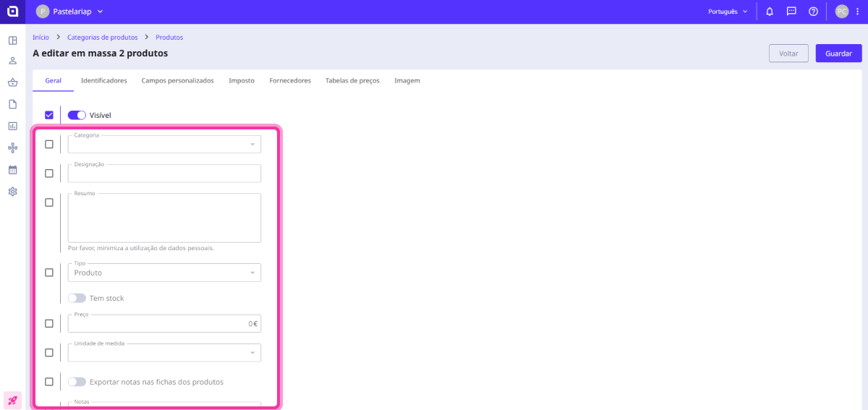Image resolution: width=868 pixels, height=410 pixels.
Task: Switch to the Imposto tab
Action: [242, 80]
